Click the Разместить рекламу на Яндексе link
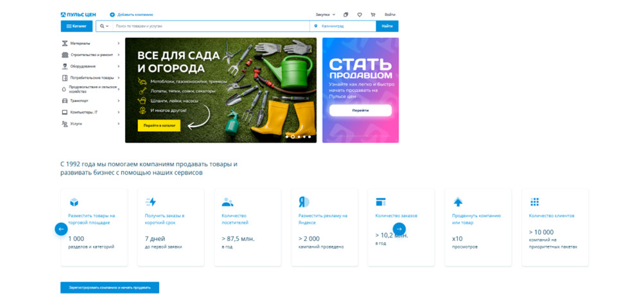 click(x=323, y=219)
